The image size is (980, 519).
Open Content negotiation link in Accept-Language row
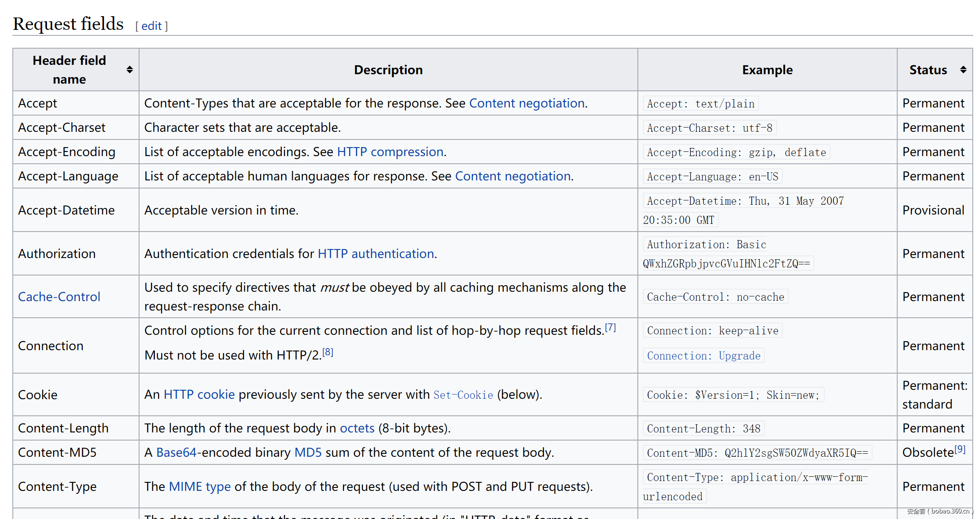pos(513,176)
